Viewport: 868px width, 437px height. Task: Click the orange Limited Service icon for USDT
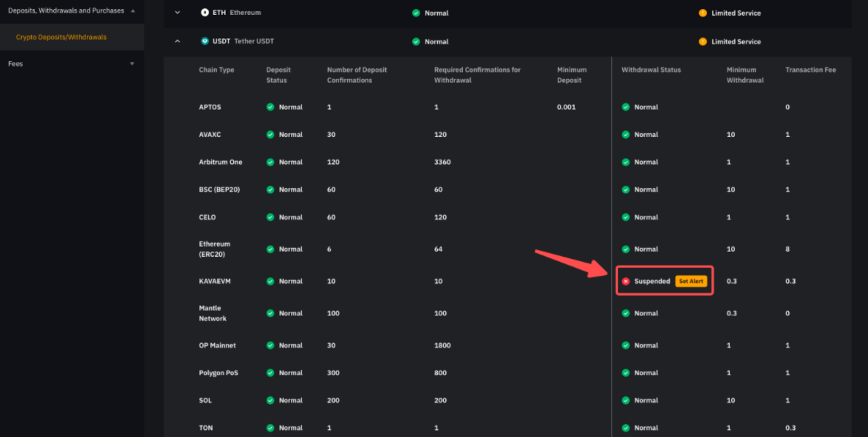point(703,42)
